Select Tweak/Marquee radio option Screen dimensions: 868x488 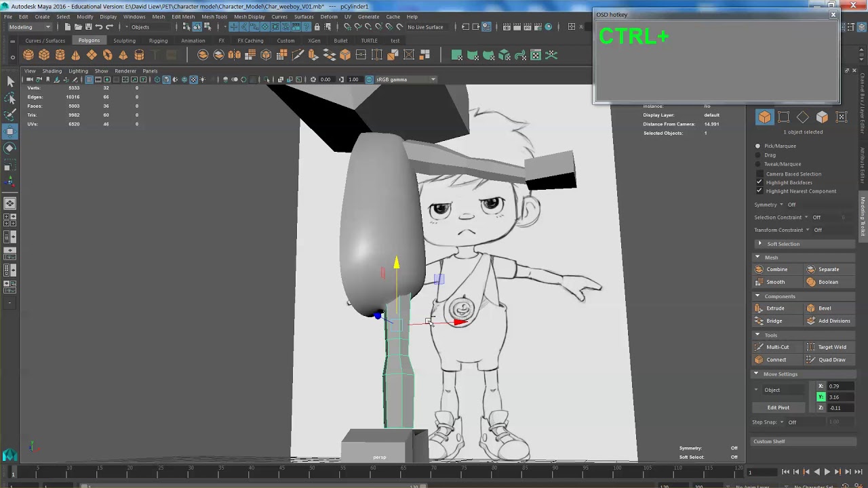[x=758, y=164]
